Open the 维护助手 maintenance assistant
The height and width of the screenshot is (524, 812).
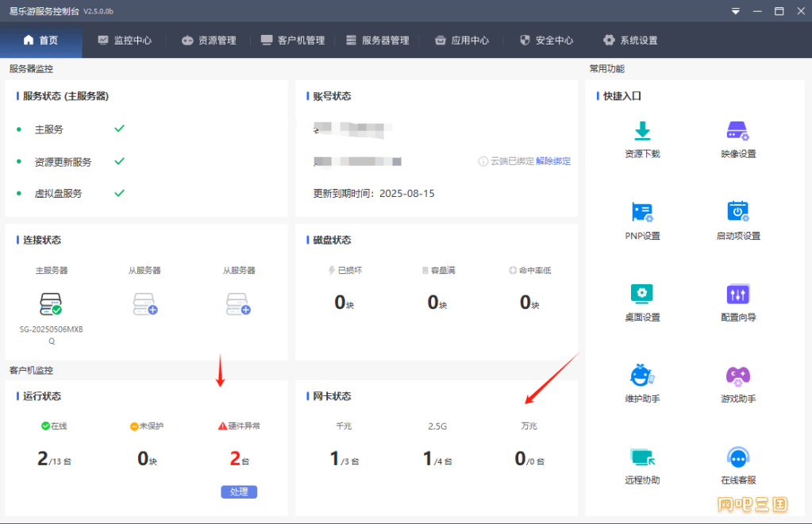point(642,375)
